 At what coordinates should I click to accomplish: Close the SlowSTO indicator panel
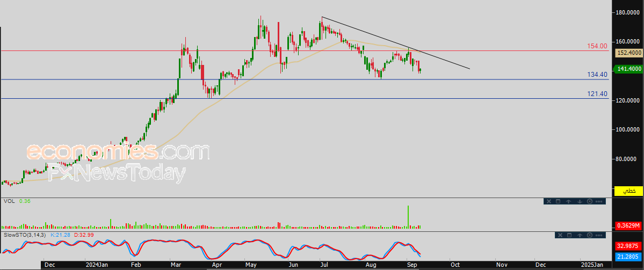pos(560,235)
